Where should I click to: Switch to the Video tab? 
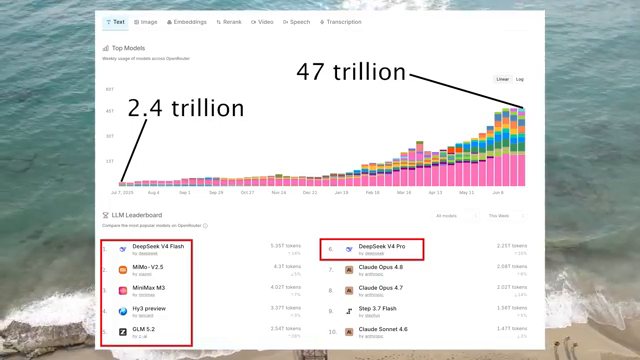(x=262, y=22)
